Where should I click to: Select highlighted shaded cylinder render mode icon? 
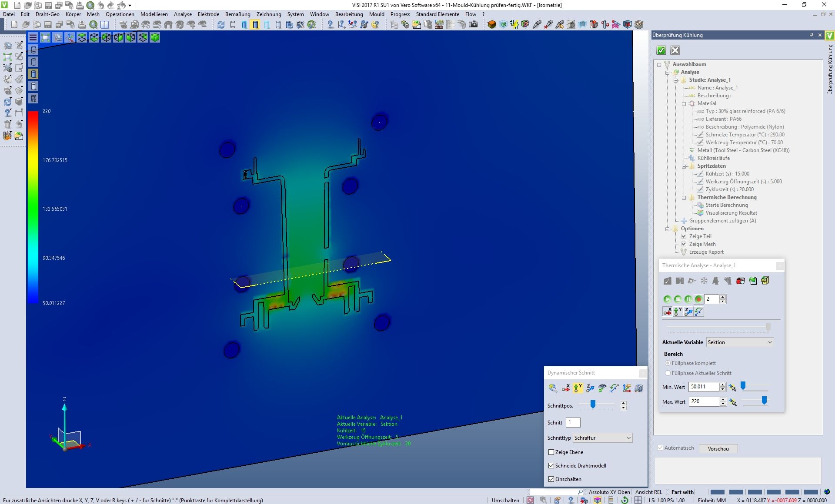coord(255,25)
